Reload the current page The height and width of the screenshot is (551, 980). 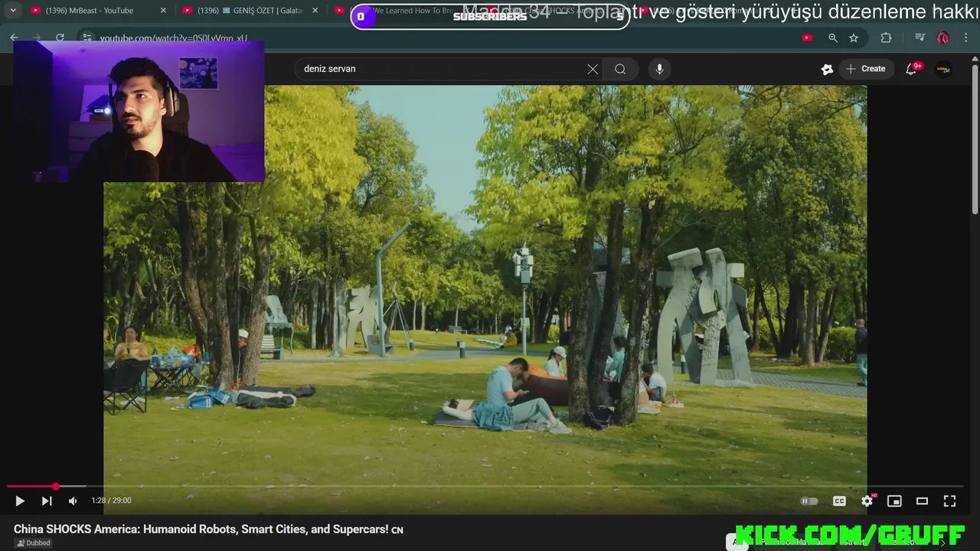[60, 37]
